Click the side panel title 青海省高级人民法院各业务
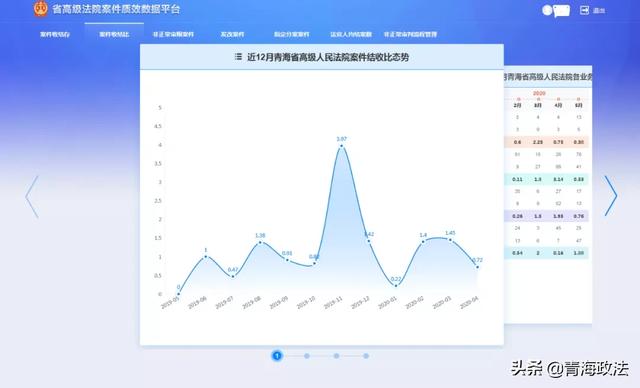This screenshot has width=640, height=388. [x=548, y=77]
